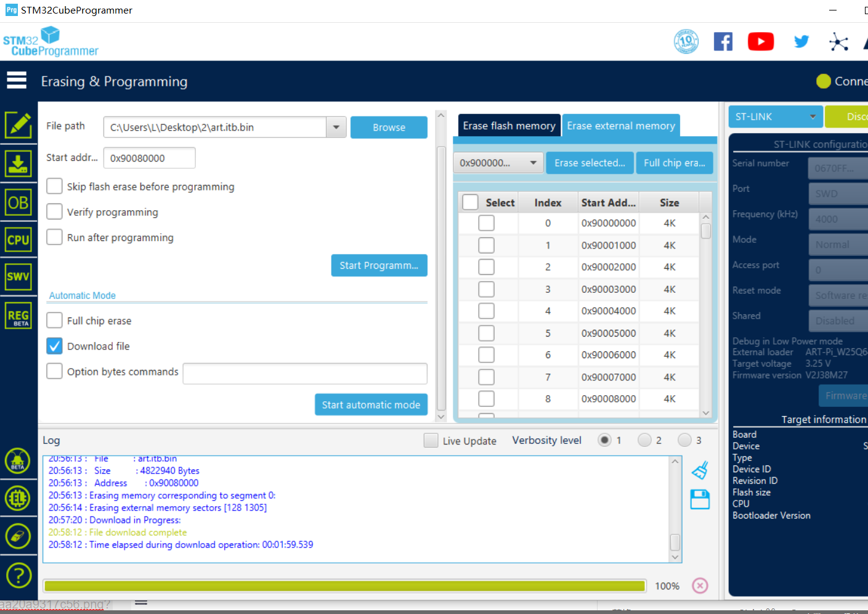Open the hamburger menu
The image size is (868, 614).
[17, 80]
